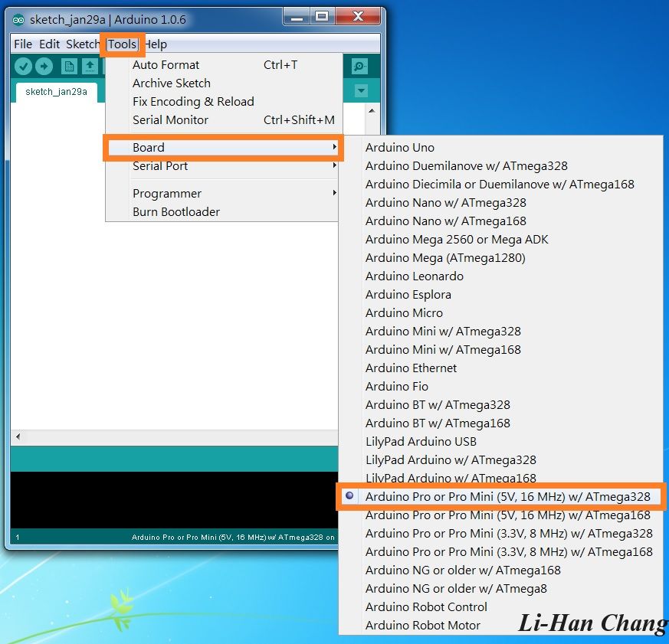The height and width of the screenshot is (644, 669).
Task: Click the horizontal scrollbar left arrow
Action: tap(18, 436)
